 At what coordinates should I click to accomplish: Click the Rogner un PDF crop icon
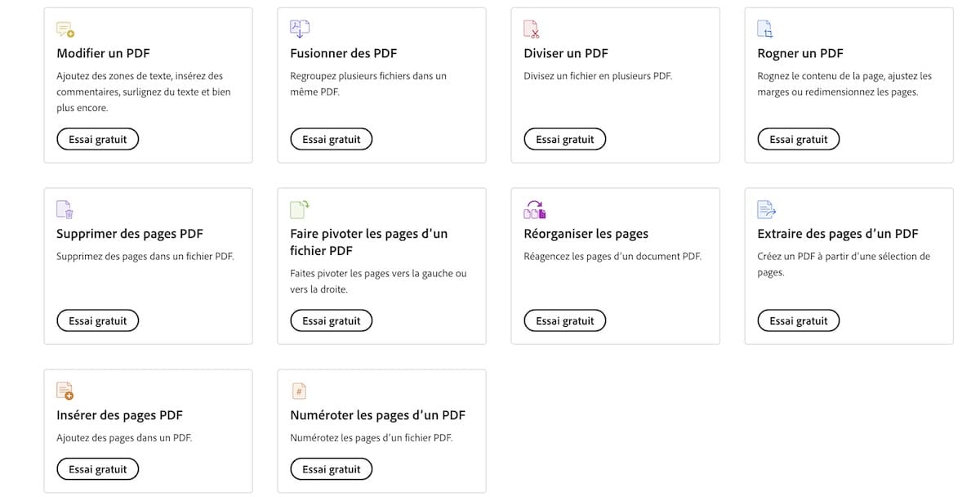coord(765,29)
